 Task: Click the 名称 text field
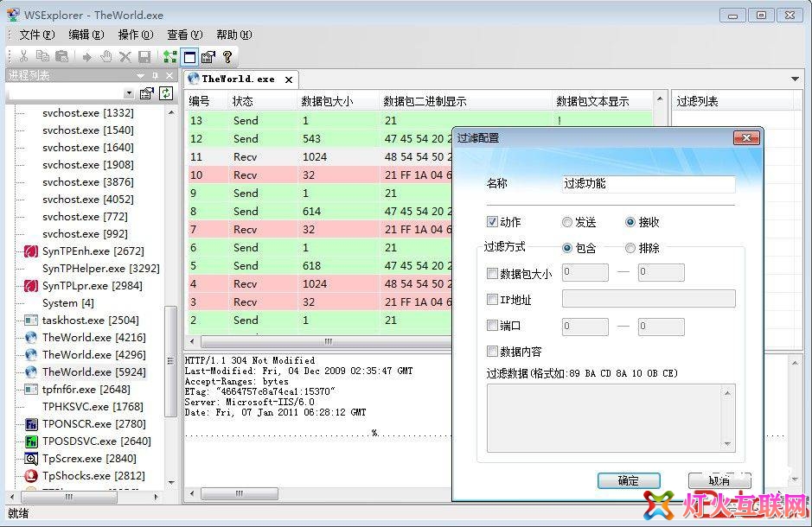coord(649,184)
